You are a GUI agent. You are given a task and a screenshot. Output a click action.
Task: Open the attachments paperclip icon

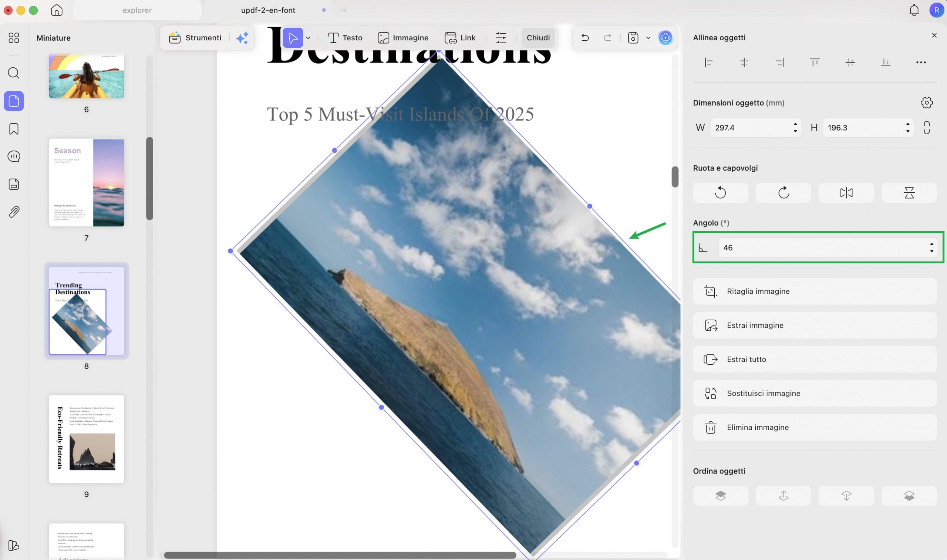(14, 212)
